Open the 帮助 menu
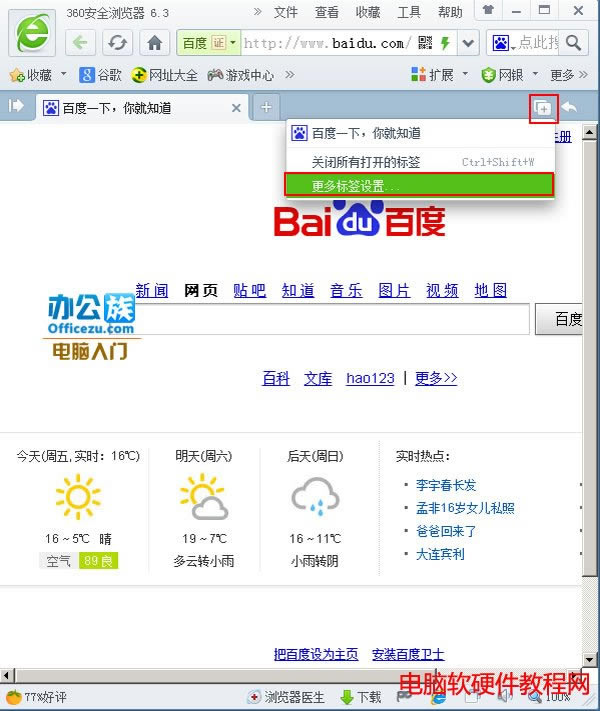The image size is (600, 711). click(450, 12)
